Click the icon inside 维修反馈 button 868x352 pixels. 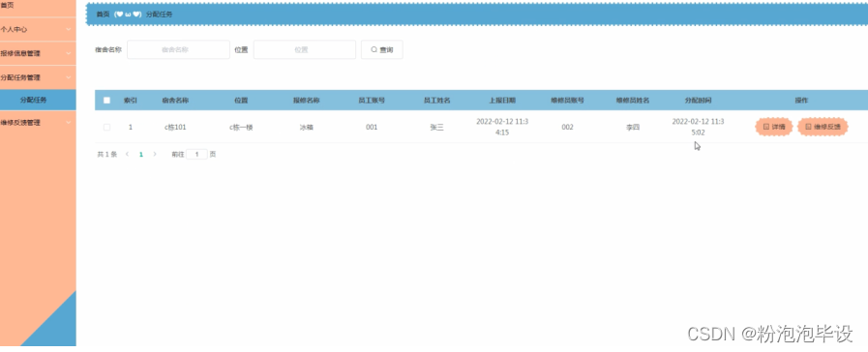808,127
